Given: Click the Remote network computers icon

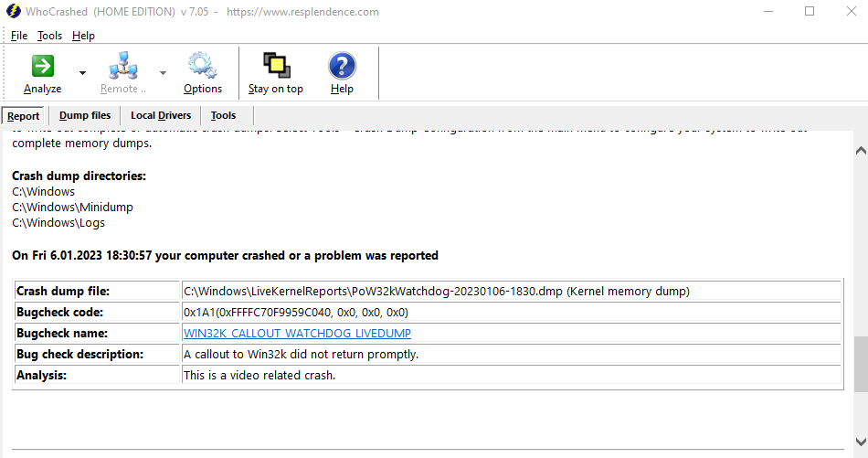Looking at the screenshot, I should pyautogui.click(x=123, y=66).
